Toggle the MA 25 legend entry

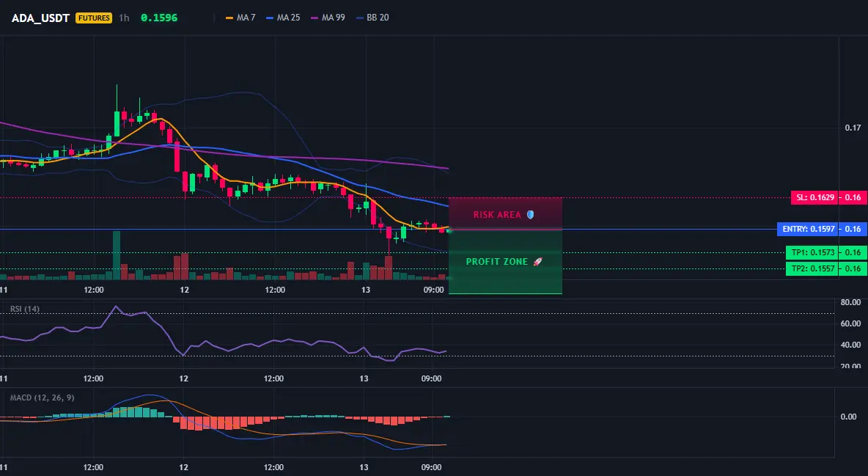(284, 18)
